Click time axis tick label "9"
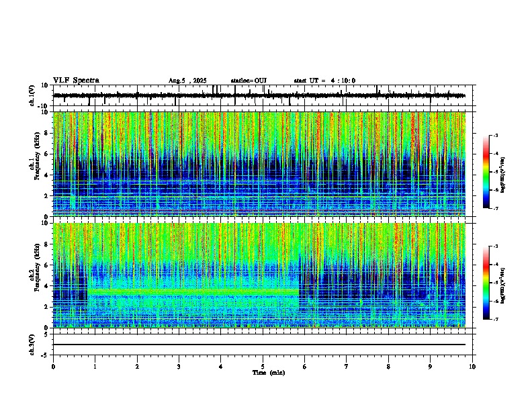The width and height of the screenshot is (532, 411). [x=430, y=367]
